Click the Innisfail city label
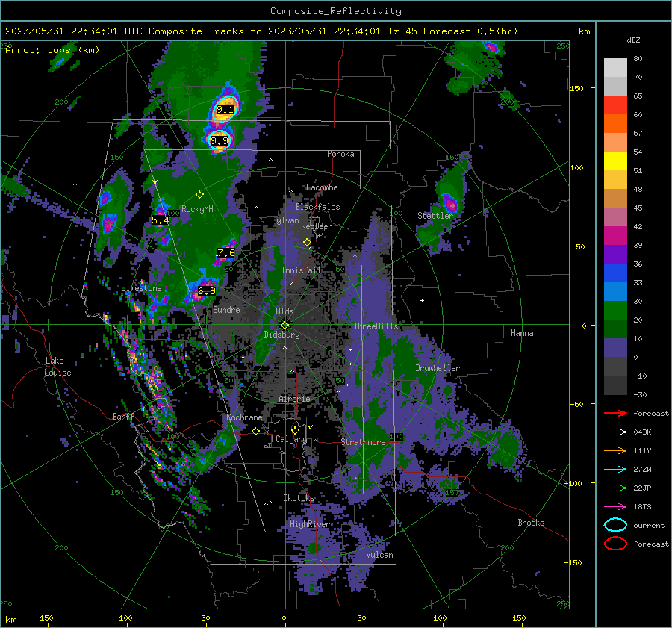This screenshot has height=628, width=672. tap(301, 270)
